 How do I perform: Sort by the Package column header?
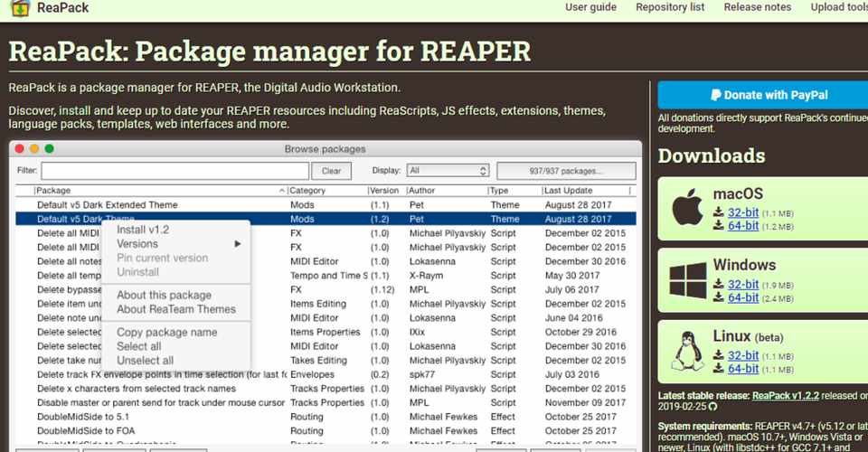click(160, 191)
